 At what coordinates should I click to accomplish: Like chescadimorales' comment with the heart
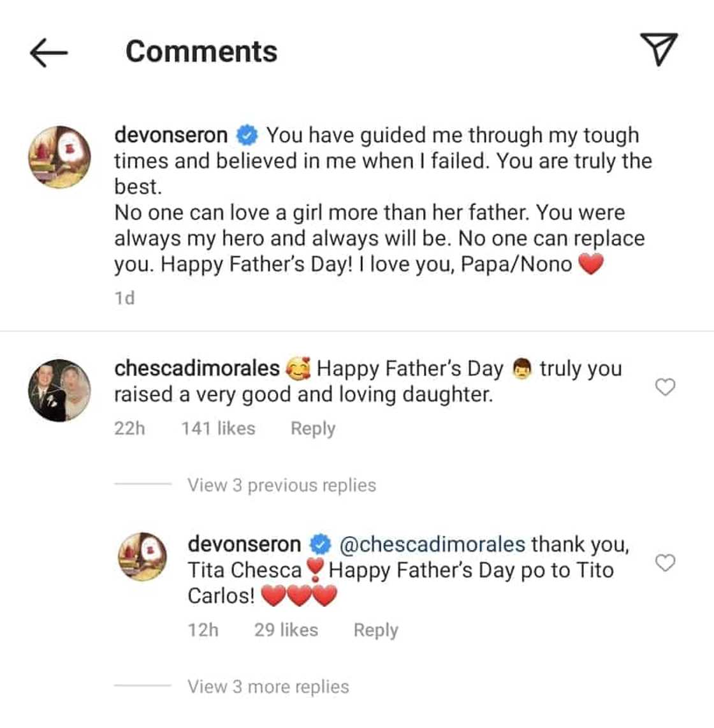pos(666,387)
